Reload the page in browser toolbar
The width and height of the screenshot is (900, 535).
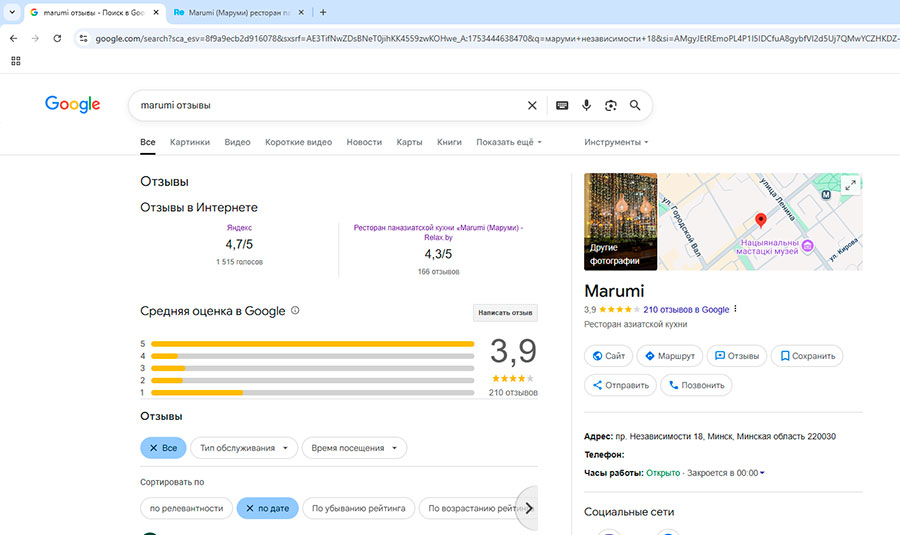57,38
